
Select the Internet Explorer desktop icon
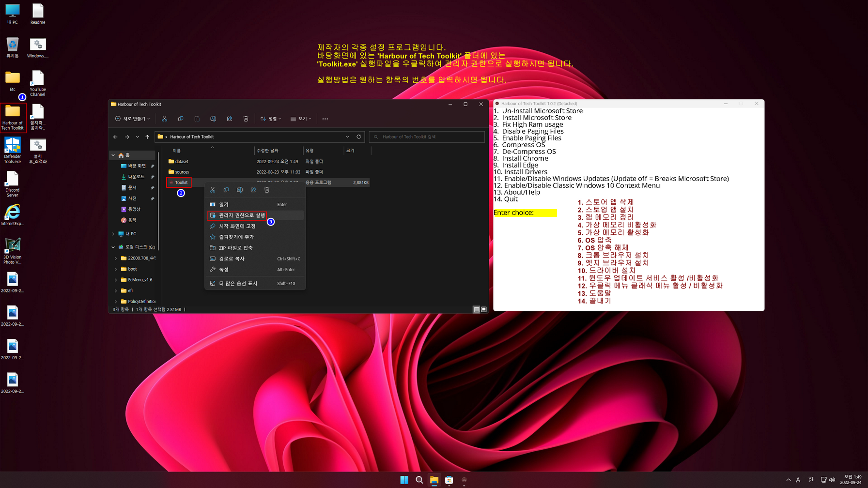click(x=13, y=215)
